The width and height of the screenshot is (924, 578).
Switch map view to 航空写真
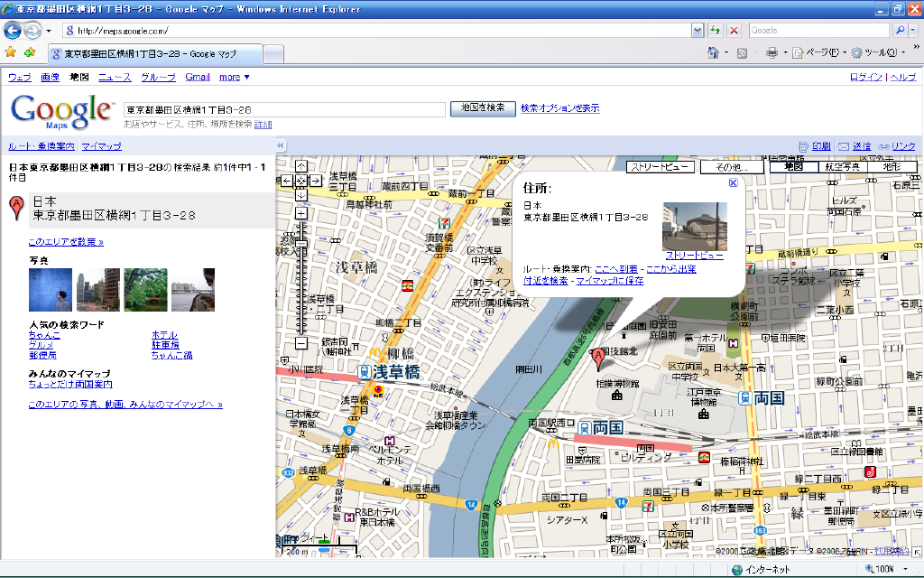[x=842, y=167]
